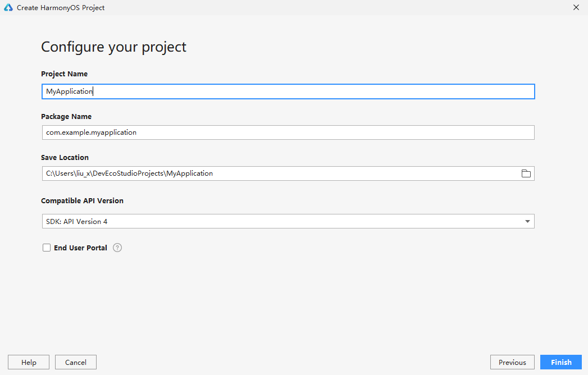Click the DevEco Studio logo in title bar
The height and width of the screenshot is (375, 588).
click(8, 8)
